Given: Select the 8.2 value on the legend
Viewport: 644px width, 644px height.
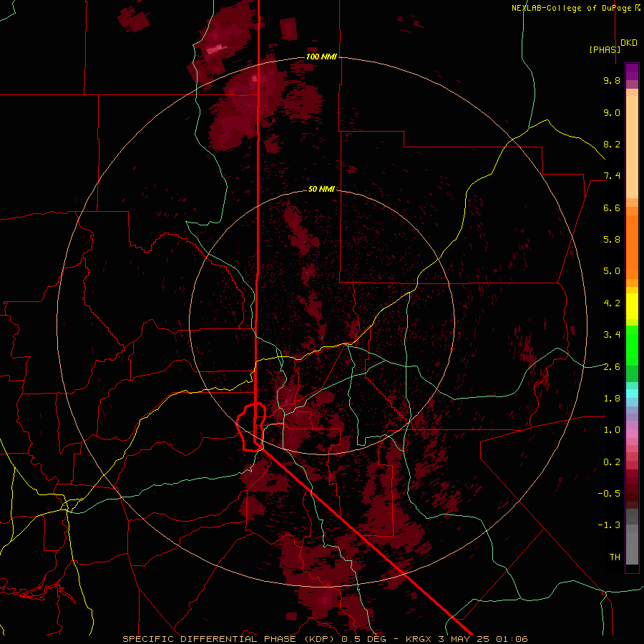Looking at the screenshot, I should point(612,144).
